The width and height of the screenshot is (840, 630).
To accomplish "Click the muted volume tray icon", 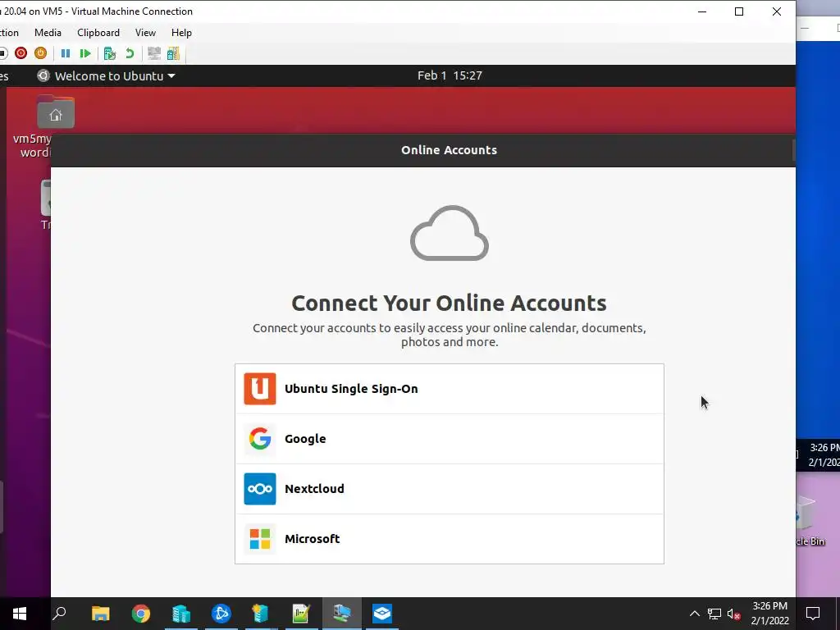I will [x=734, y=614].
